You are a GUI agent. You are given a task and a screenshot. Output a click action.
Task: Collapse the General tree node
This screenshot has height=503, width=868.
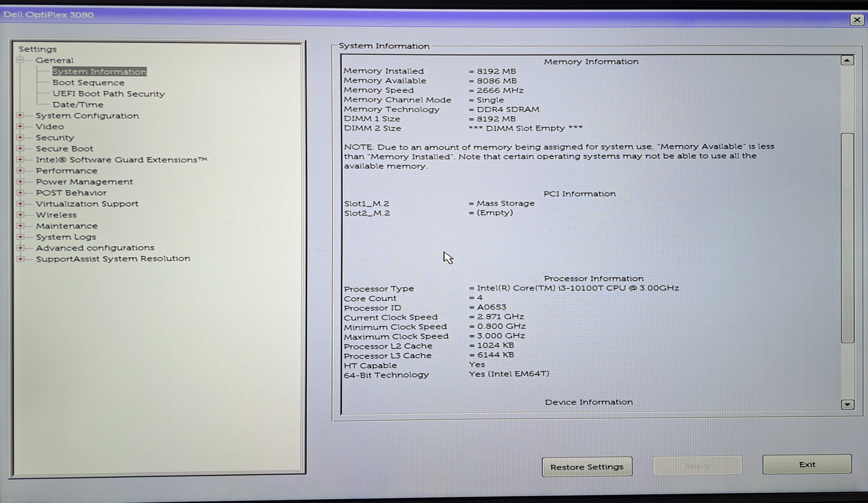pos(20,60)
